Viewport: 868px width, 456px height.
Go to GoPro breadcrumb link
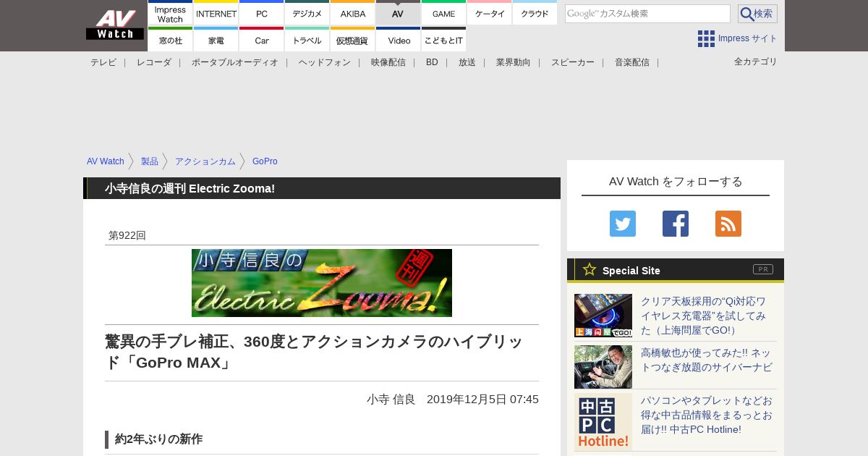pyautogui.click(x=265, y=161)
